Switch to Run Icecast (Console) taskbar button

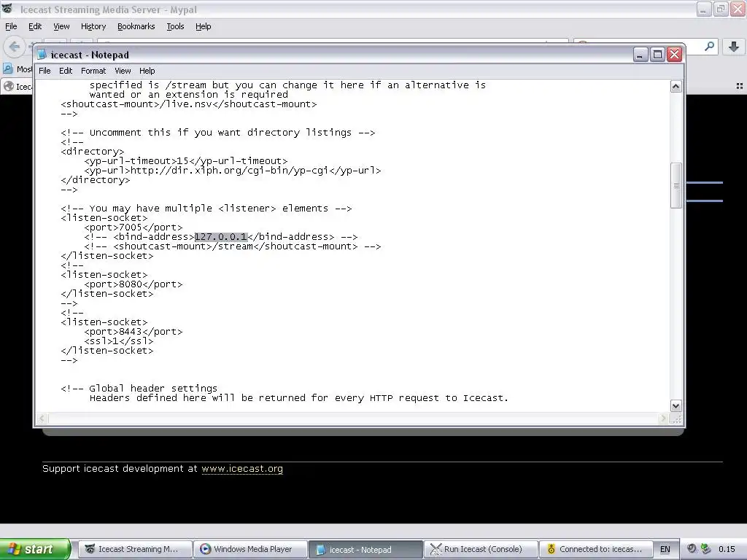pos(480,549)
